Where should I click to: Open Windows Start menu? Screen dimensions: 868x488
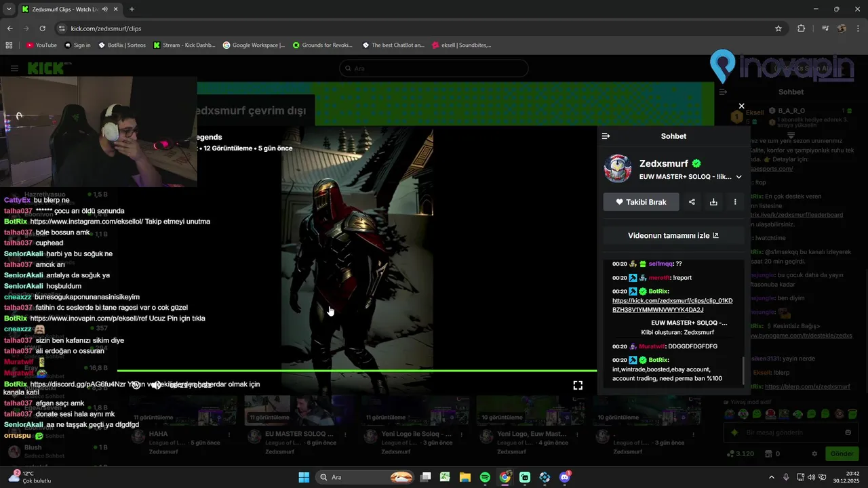point(304,477)
